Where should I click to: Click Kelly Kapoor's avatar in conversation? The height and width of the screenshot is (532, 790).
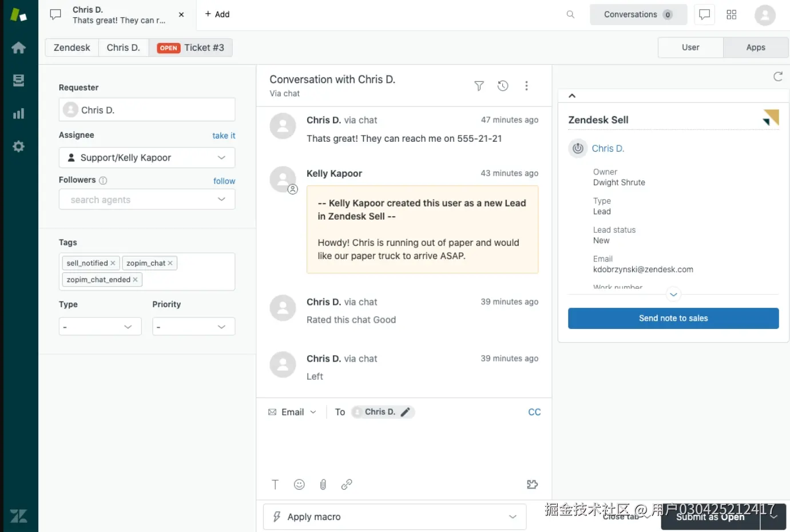pos(283,179)
